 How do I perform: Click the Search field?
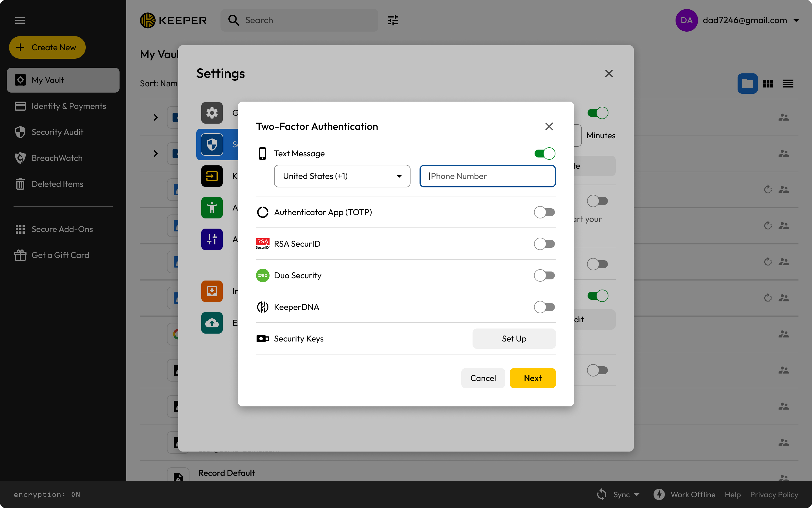(x=299, y=20)
